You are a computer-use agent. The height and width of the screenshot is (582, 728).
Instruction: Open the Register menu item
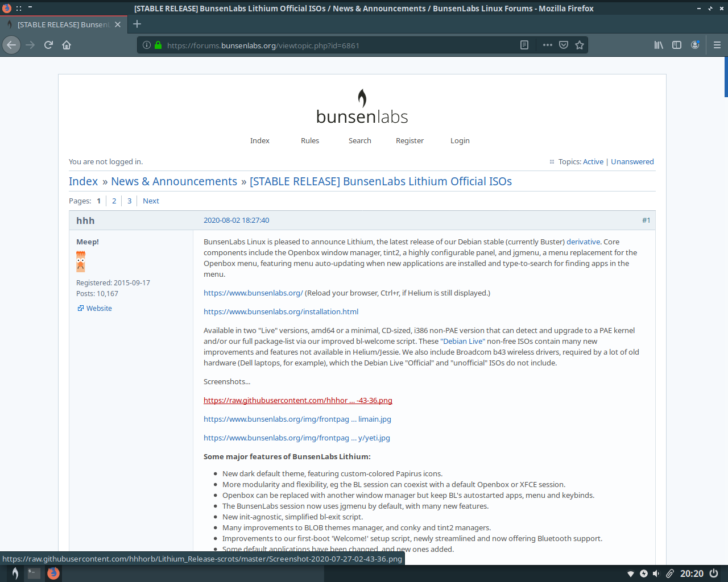click(x=410, y=140)
